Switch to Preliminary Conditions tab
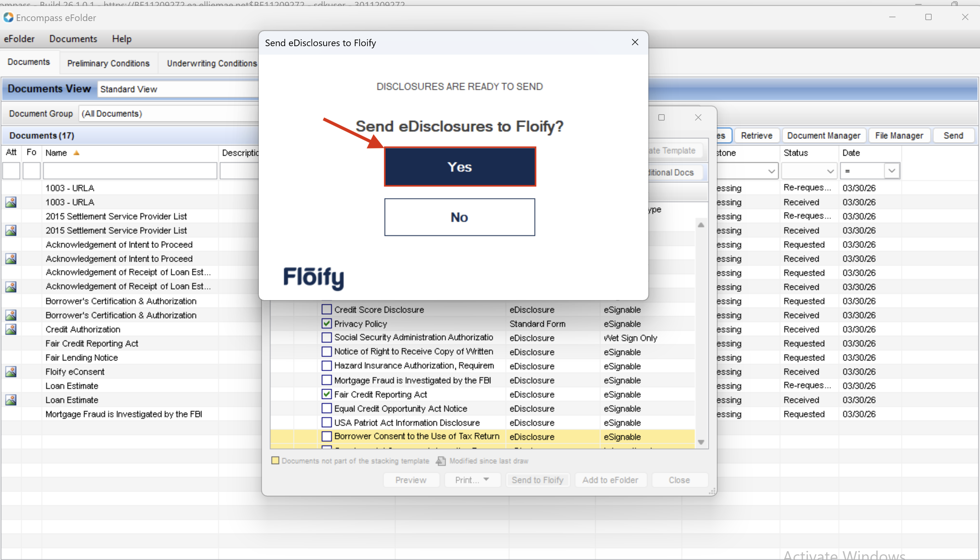 108,63
